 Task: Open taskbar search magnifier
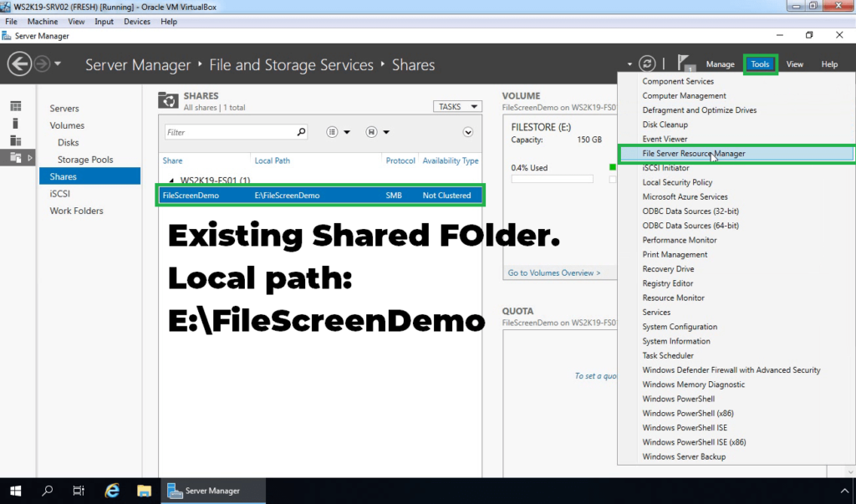[x=48, y=491]
